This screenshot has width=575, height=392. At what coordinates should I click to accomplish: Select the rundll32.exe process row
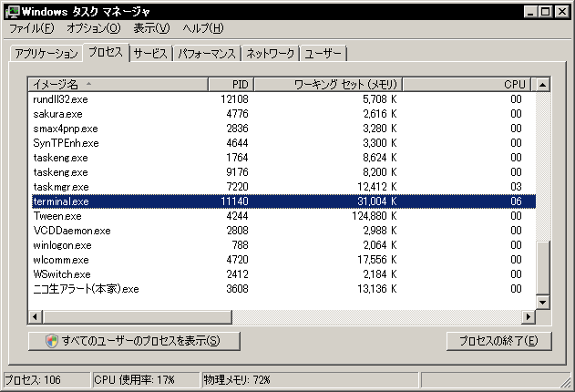pos(283,99)
